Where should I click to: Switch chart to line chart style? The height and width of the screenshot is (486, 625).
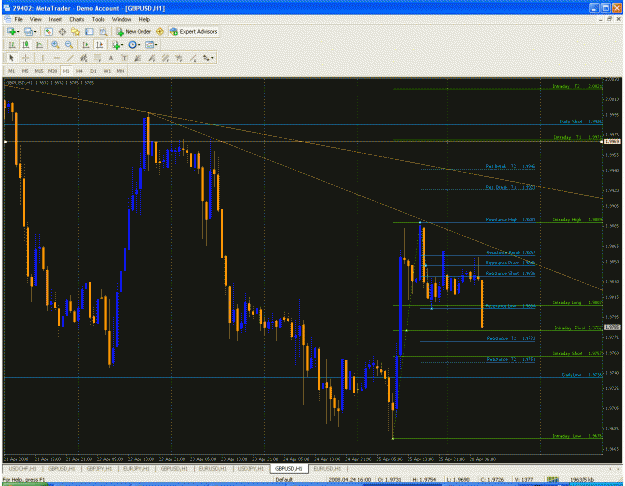(39, 45)
